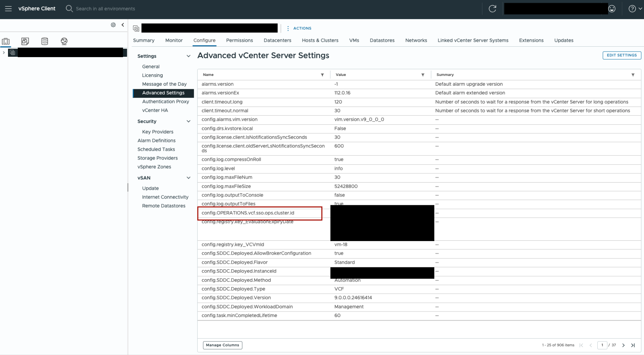The width and height of the screenshot is (644, 355).
Task: Open the Linked vCenter Server Systems tab
Action: [473, 40]
